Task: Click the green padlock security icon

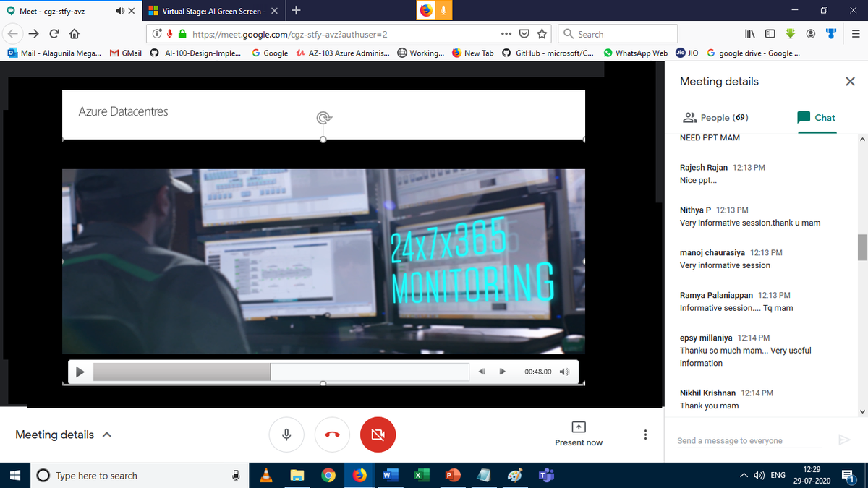Action: [182, 34]
